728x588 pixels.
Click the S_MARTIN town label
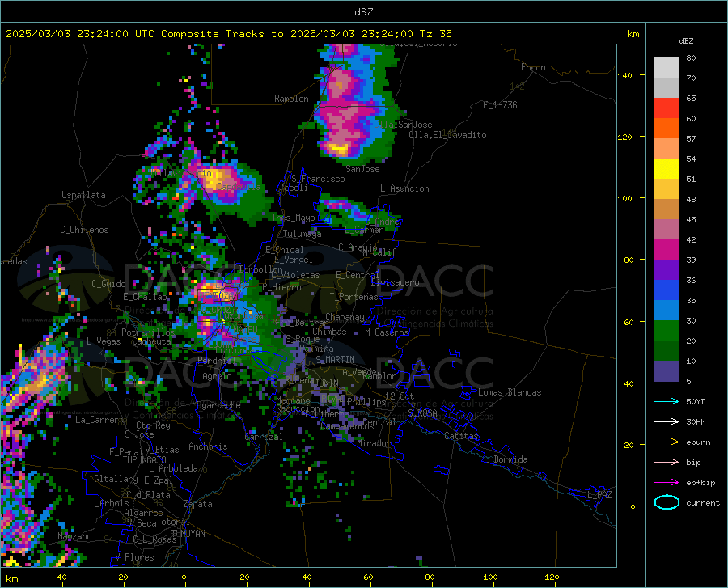pyautogui.click(x=335, y=360)
